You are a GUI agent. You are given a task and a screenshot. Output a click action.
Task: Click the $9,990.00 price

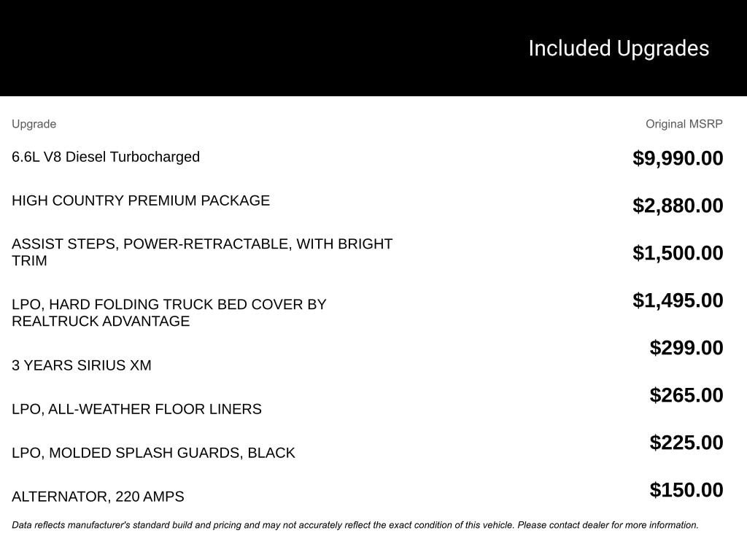pyautogui.click(x=678, y=158)
